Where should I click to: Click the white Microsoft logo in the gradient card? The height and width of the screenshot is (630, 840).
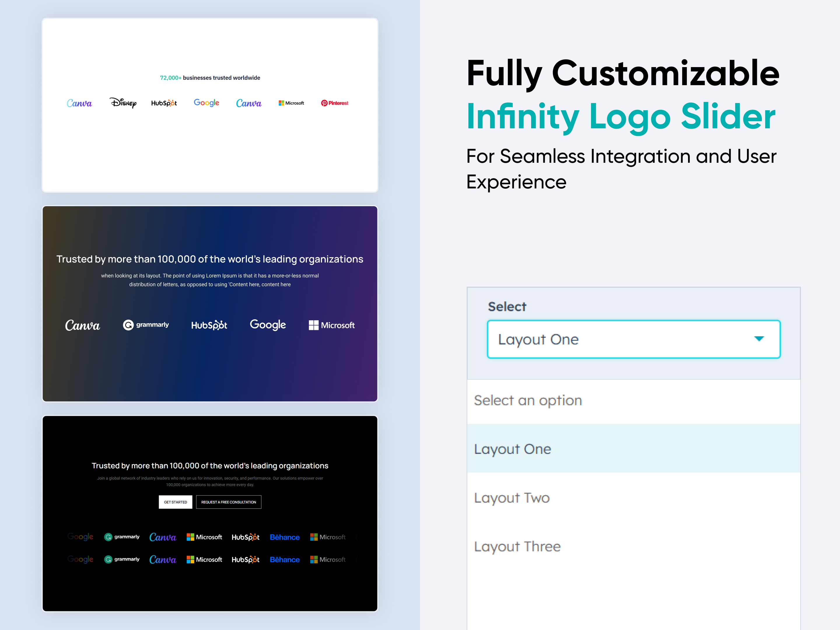click(x=332, y=325)
